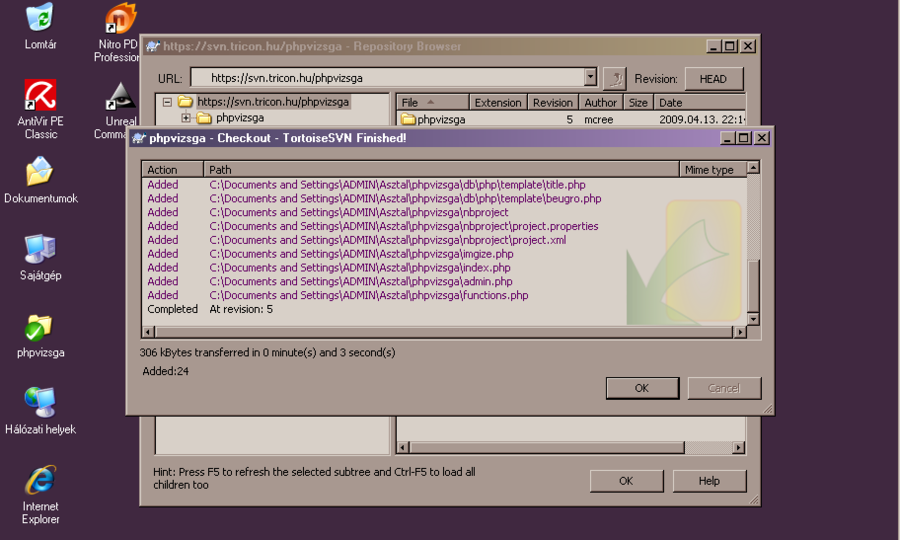Click the file list horizontal scrollbar left arrow
900x540 pixels.
[404, 447]
